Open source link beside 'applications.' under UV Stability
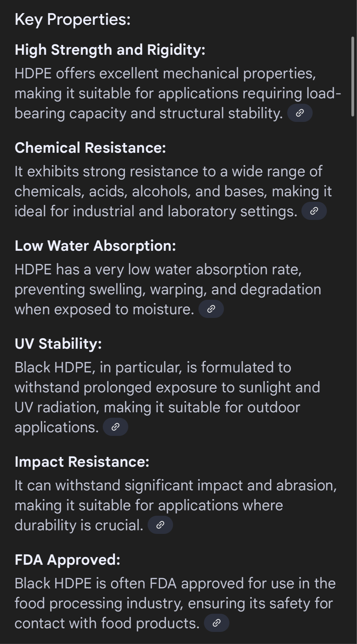 point(115,427)
